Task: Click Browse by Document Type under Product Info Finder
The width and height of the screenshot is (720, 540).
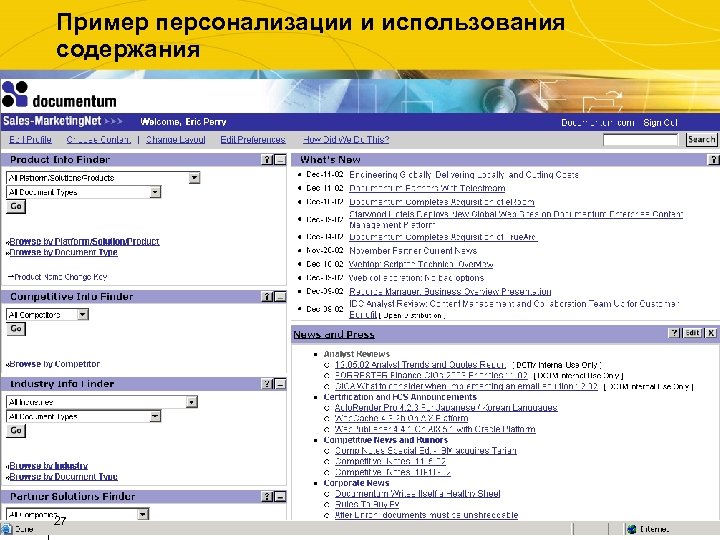Action: point(63,252)
